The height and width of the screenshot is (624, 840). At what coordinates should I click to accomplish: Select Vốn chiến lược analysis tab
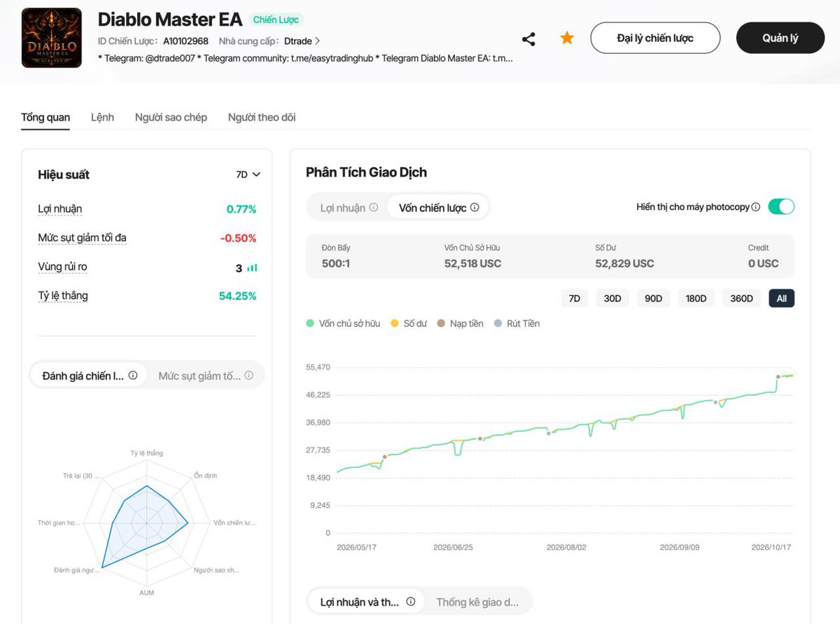click(437, 208)
